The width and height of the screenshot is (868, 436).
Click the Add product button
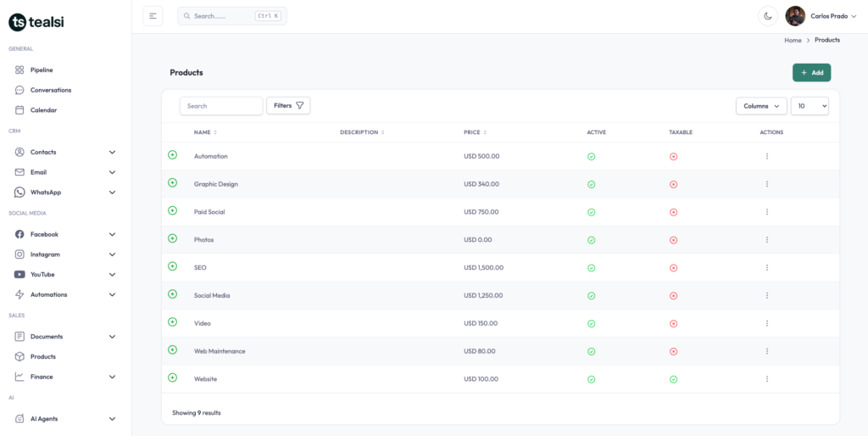[x=811, y=73]
